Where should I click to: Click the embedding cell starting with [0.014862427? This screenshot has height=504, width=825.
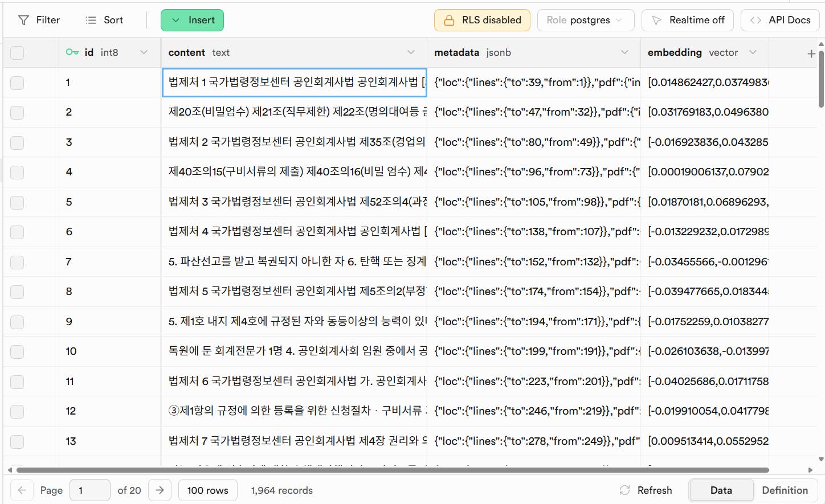pyautogui.click(x=705, y=83)
